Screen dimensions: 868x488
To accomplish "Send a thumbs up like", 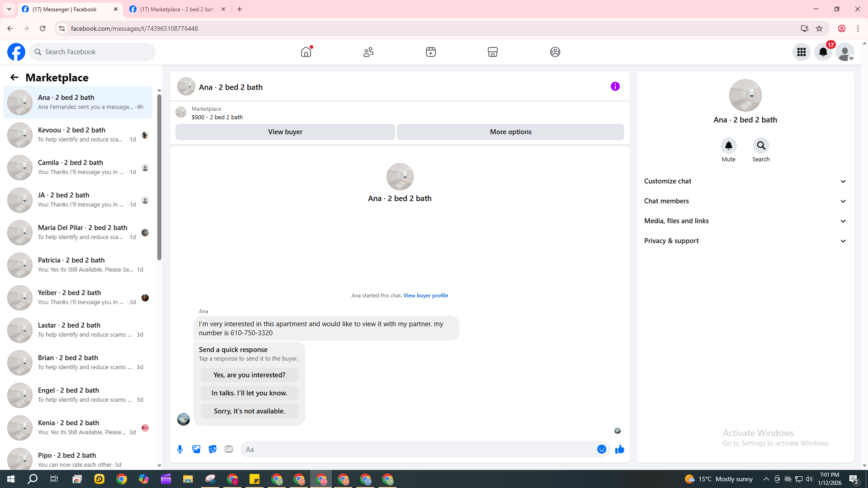I will [619, 449].
